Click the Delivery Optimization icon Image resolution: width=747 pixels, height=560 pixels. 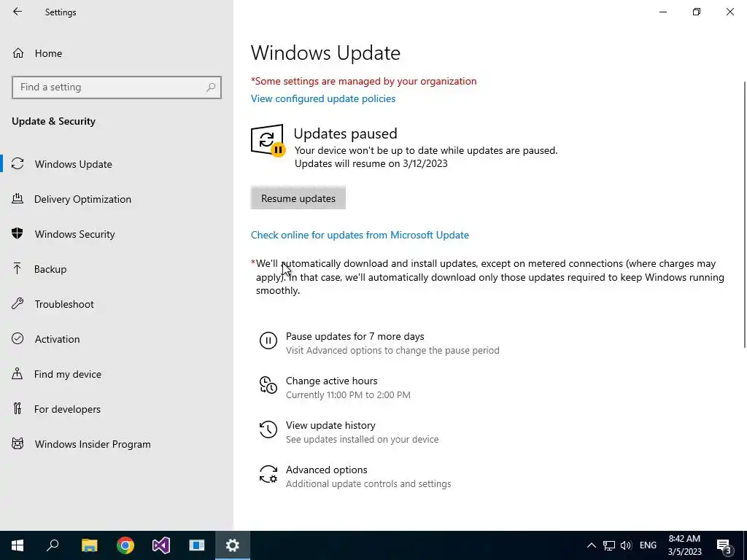(18, 198)
